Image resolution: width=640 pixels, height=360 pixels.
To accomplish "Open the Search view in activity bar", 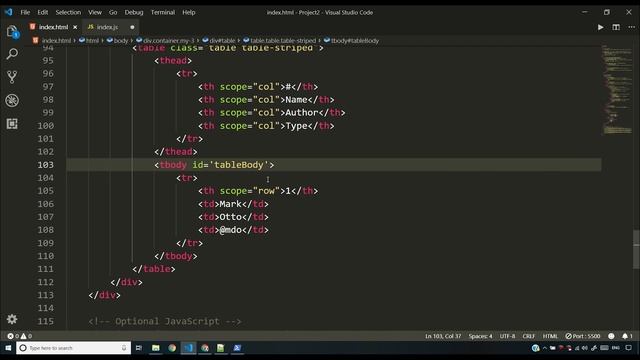I will pyautogui.click(x=12, y=53).
